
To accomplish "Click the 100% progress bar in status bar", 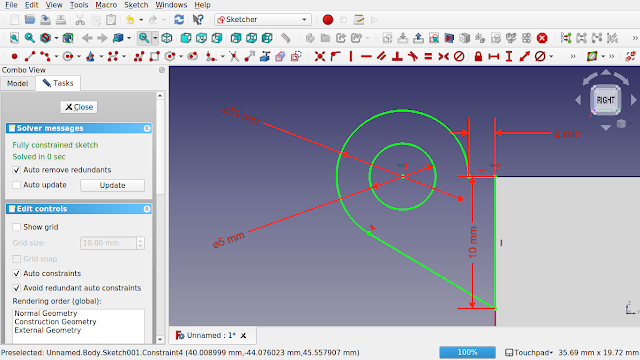I will pos(467,352).
